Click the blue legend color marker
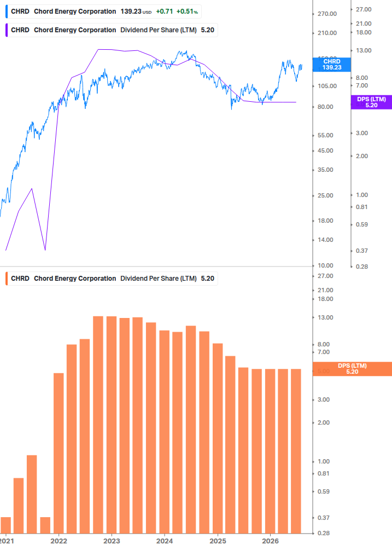This screenshot has width=392, height=550. pyautogui.click(x=7, y=11)
